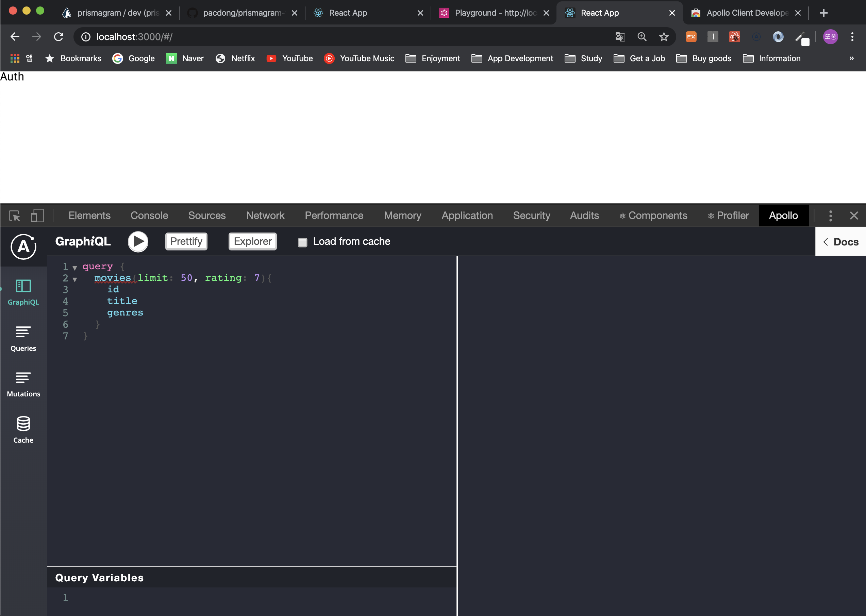Switch to the Application DevTools tab
The height and width of the screenshot is (616, 866).
point(467,216)
